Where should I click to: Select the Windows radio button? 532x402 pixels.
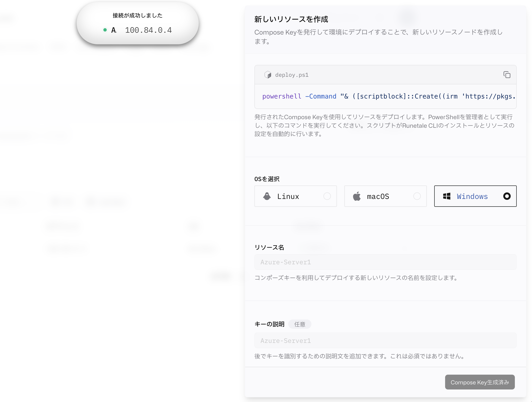[507, 196]
